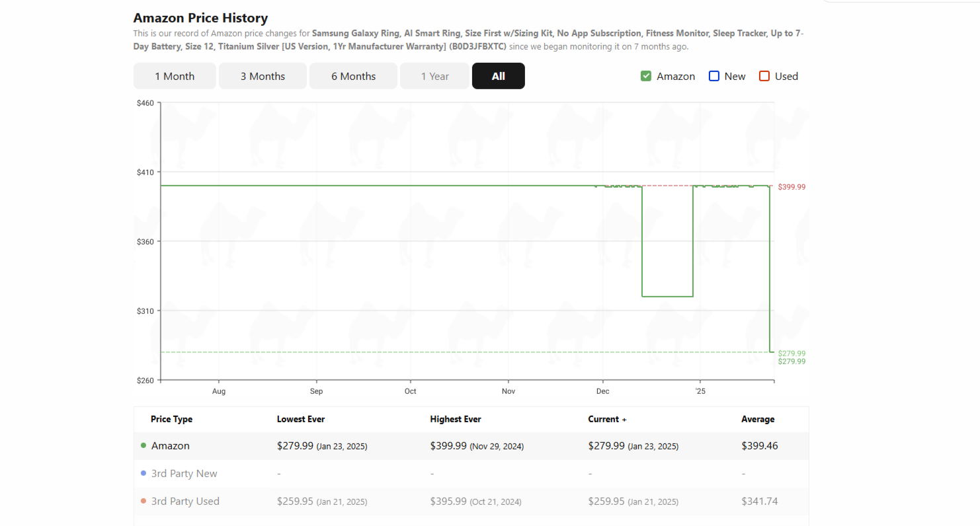Select the 1 Month range tab

(175, 76)
